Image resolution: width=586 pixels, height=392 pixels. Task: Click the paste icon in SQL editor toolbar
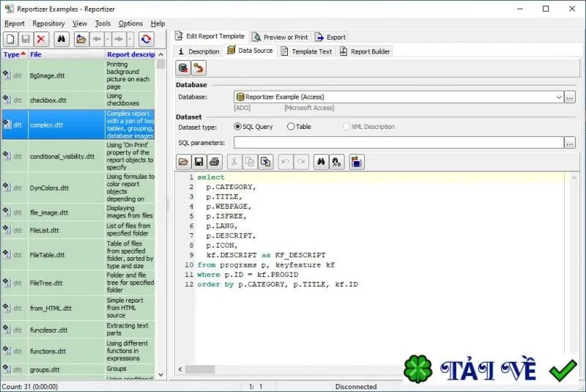tap(266, 162)
